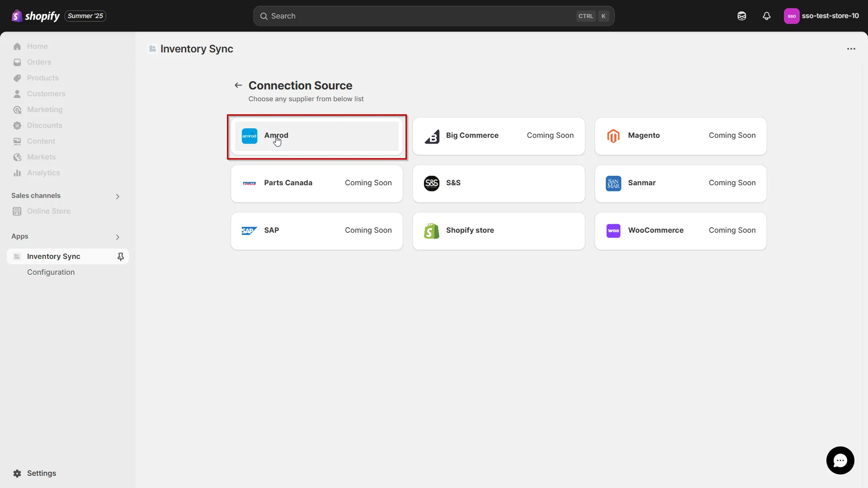Choose the Amrod supplier card
The image size is (868, 488).
[316, 136]
